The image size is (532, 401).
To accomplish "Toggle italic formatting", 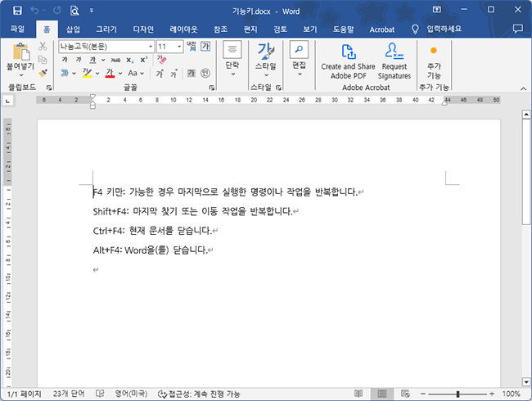I will point(79,60).
